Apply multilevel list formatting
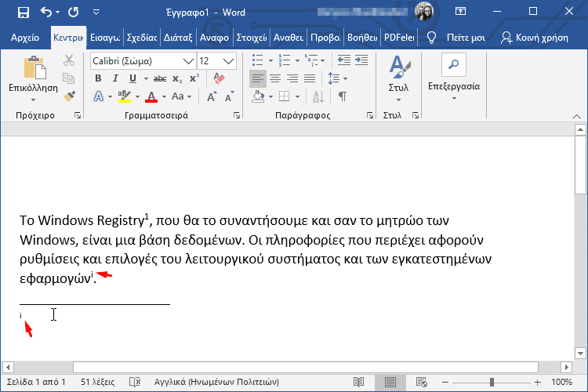 311,60
